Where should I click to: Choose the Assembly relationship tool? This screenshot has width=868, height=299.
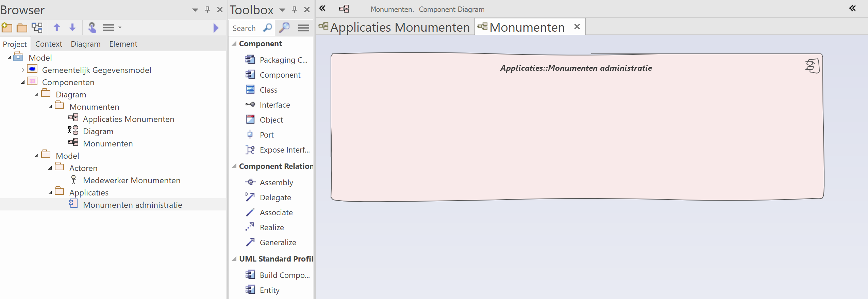pyautogui.click(x=276, y=183)
